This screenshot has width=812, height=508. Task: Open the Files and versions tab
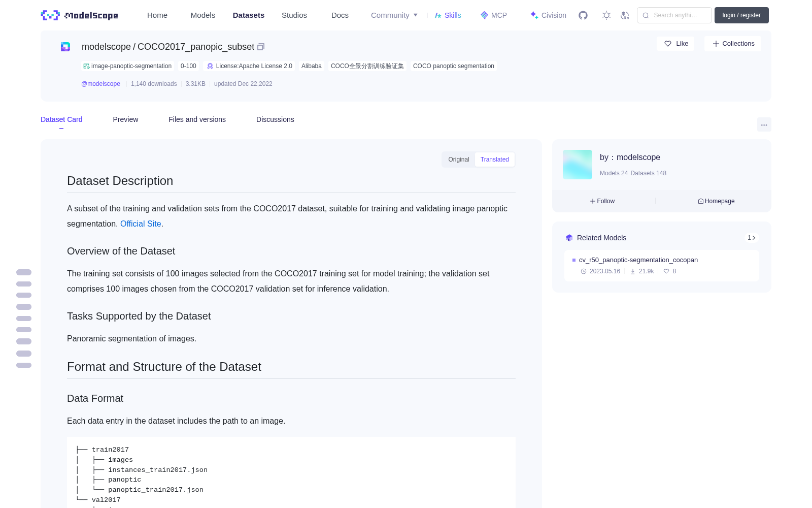pyautogui.click(x=197, y=119)
